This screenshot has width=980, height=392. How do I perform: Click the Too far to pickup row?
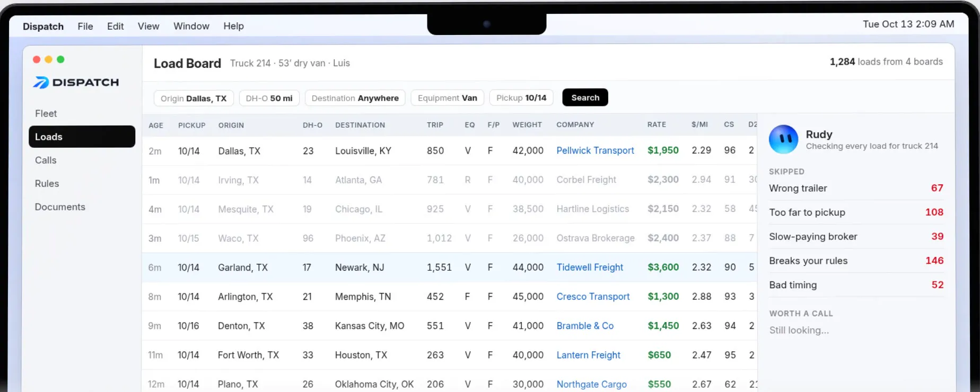[856, 212]
